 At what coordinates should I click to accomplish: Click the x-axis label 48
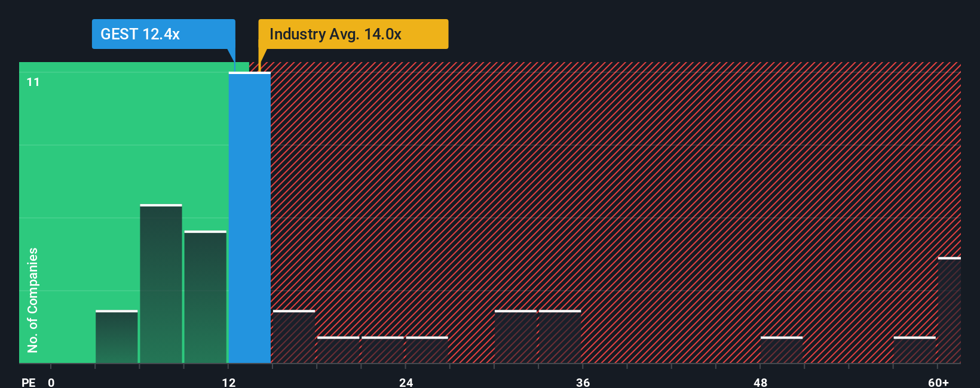[760, 382]
